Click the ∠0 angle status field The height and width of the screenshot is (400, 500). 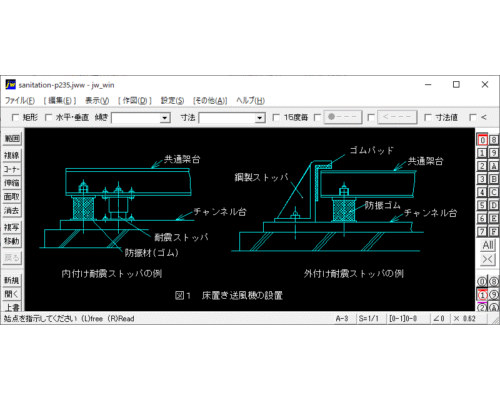tap(439, 319)
